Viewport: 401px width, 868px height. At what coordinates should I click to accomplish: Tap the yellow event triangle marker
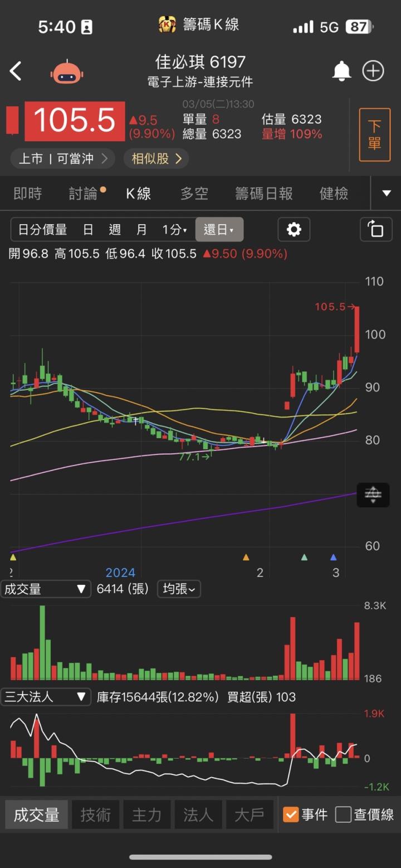point(13,557)
